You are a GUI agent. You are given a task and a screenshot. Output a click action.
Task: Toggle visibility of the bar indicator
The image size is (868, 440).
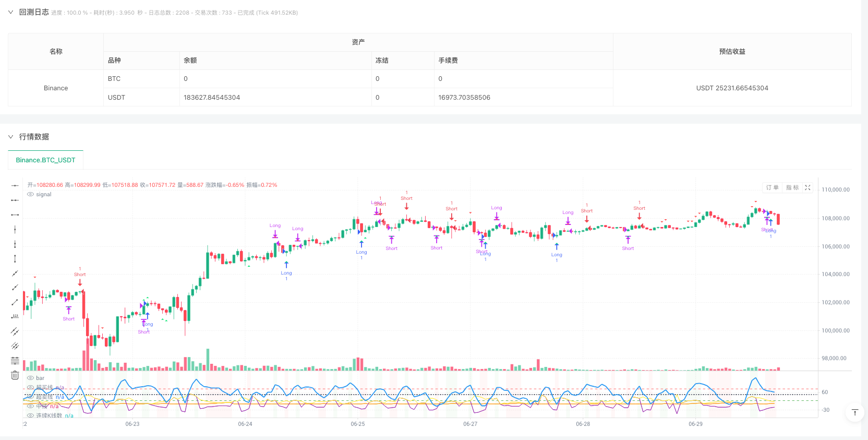[31, 378]
